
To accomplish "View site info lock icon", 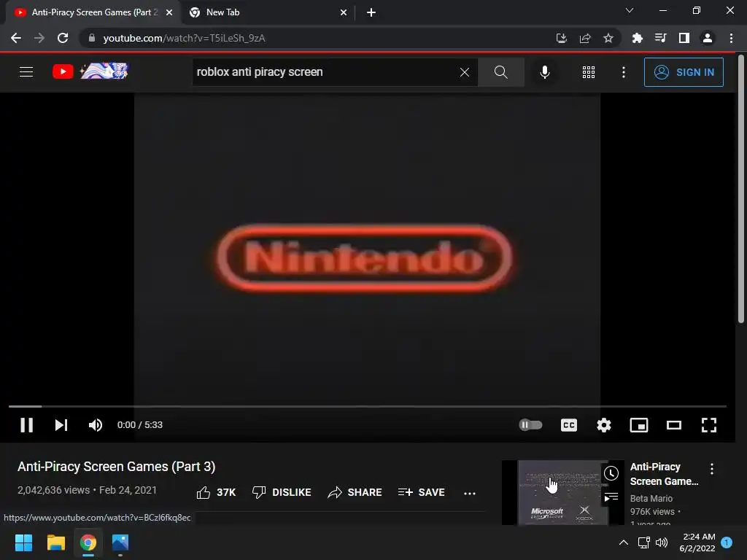I will pos(92,38).
